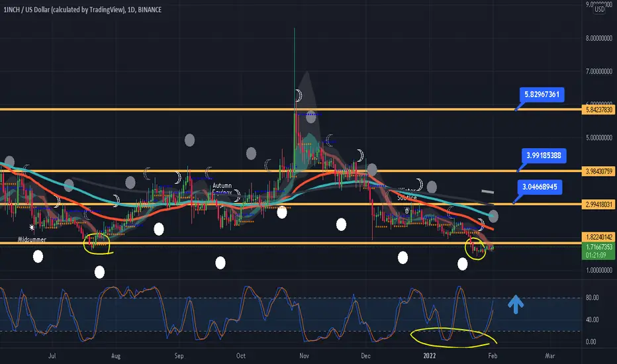The height and width of the screenshot is (364, 617).
Task: Click the 80.00 oscillator scale value
Action: coord(593,298)
